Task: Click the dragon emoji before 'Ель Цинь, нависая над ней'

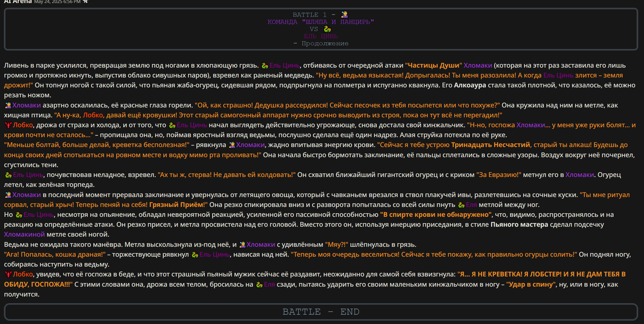Action: [x=195, y=254]
